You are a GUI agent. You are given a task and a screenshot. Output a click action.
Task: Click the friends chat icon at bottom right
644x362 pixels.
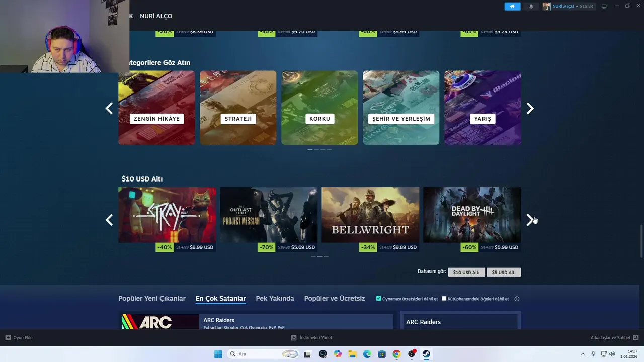point(636,337)
